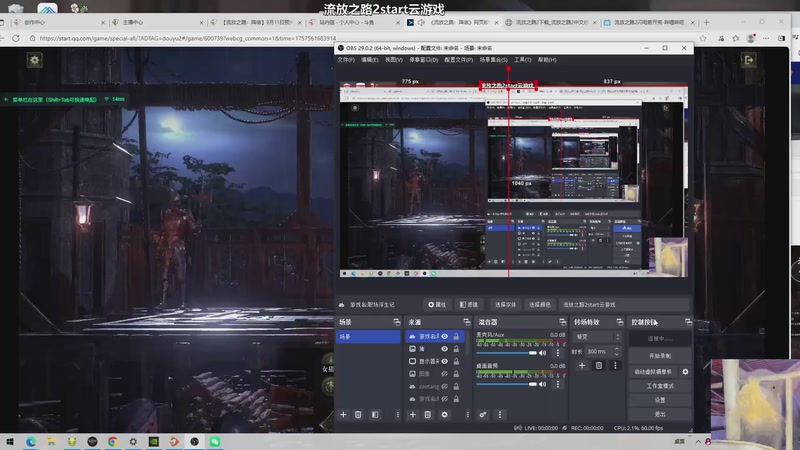800x450 pixels.
Task: Open mixer toolbar options dots menu
Action: [500, 415]
